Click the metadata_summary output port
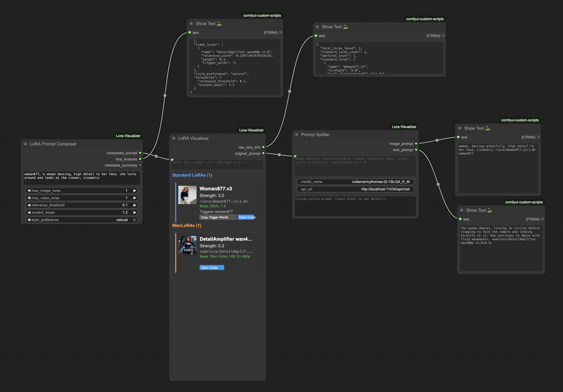 click(x=140, y=165)
